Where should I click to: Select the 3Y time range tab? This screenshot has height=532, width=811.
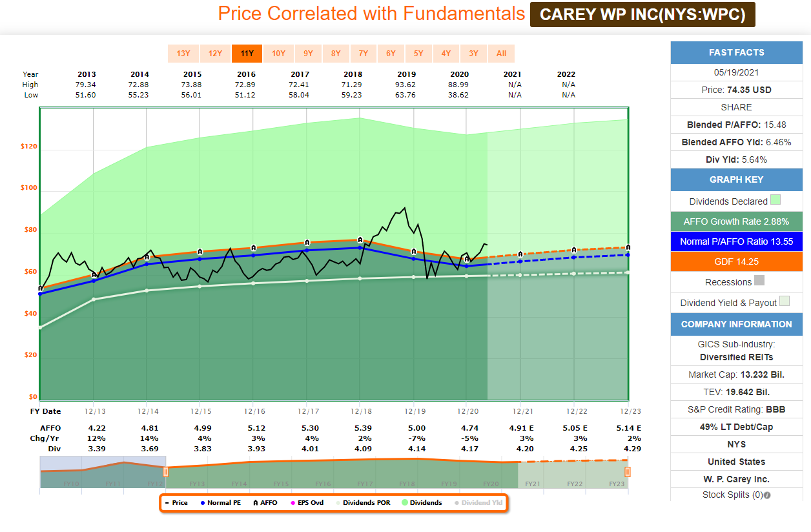pyautogui.click(x=474, y=54)
